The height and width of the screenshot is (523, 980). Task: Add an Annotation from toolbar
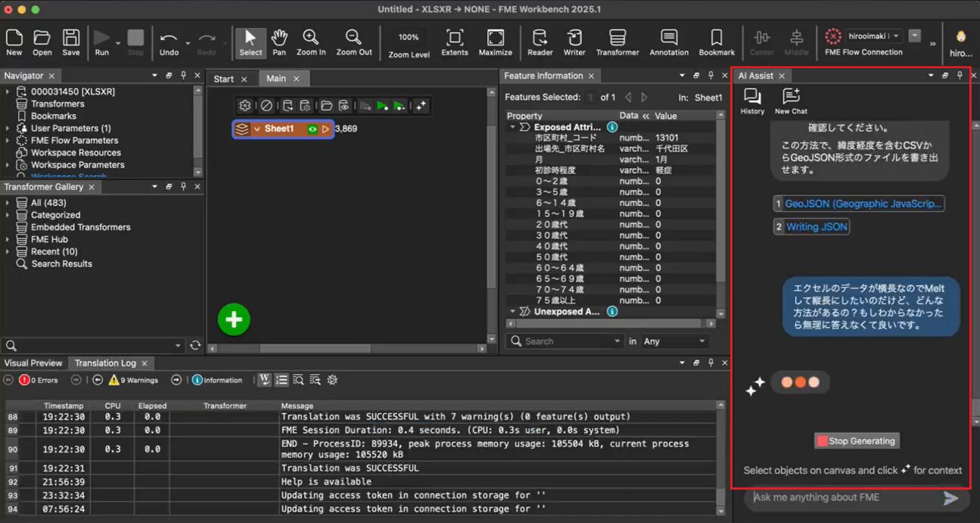click(x=669, y=42)
